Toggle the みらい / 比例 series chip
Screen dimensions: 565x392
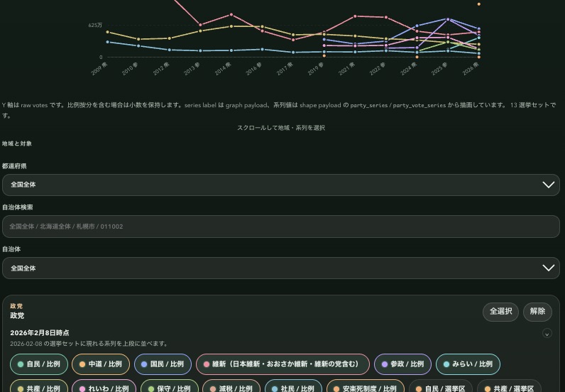point(468,364)
